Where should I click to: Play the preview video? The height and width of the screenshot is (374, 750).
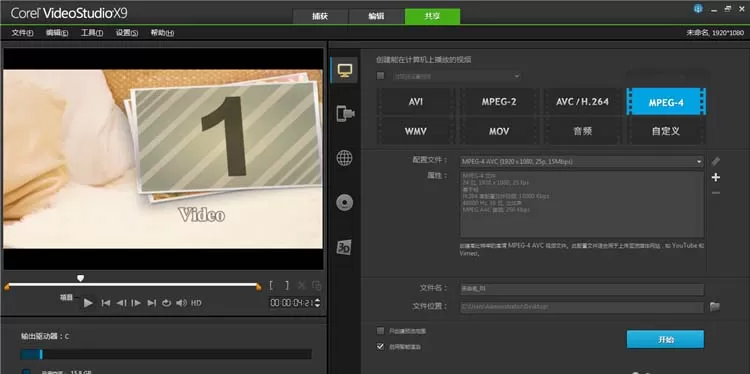88,303
